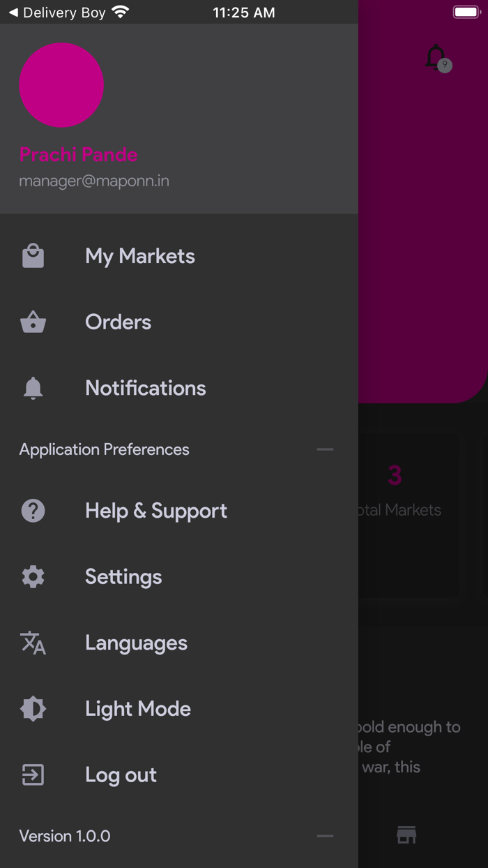488x868 pixels.
Task: Tap the Prachi Pande profile name
Action: (78, 155)
